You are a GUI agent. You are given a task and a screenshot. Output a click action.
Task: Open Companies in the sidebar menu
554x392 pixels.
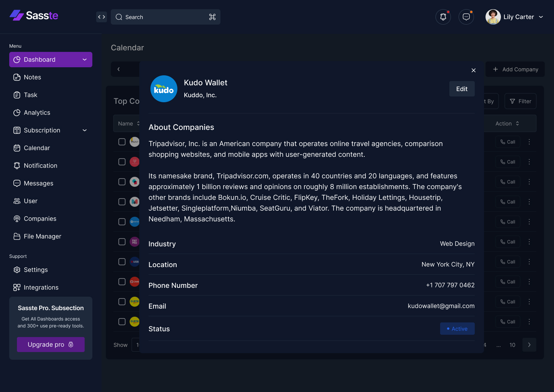coord(40,219)
